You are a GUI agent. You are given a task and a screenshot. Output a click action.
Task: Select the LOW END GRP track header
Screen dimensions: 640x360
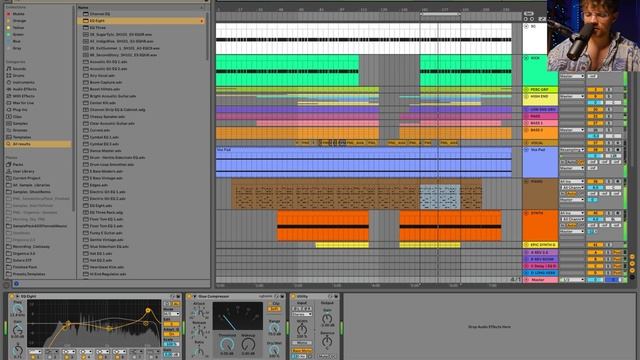(540, 110)
